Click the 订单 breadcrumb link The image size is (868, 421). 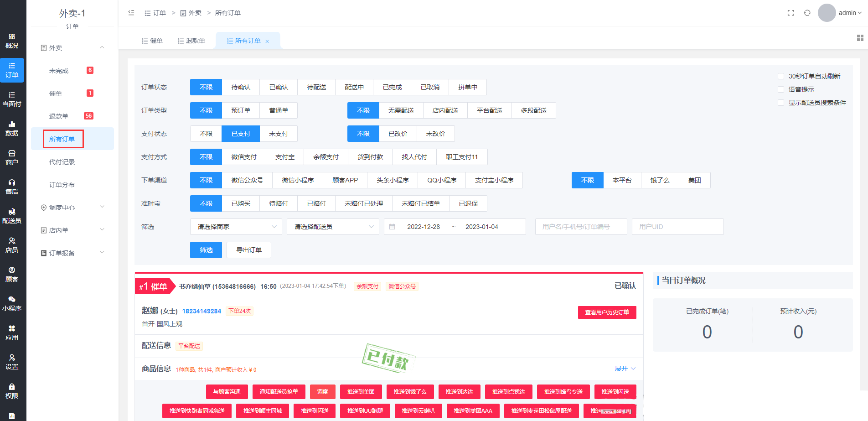pyautogui.click(x=155, y=13)
